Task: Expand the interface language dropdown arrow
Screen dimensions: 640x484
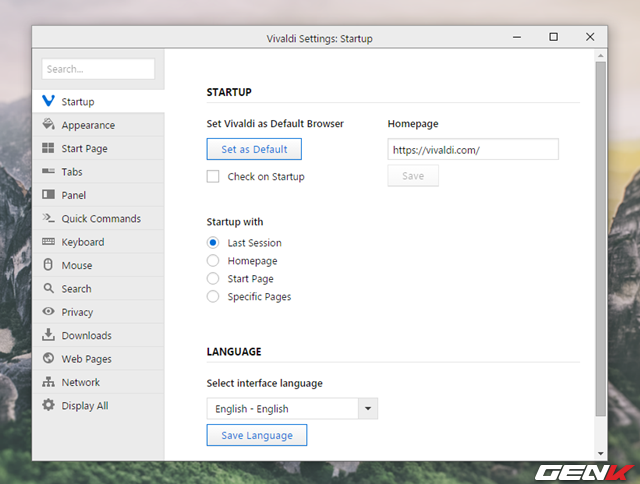Action: pos(368,409)
